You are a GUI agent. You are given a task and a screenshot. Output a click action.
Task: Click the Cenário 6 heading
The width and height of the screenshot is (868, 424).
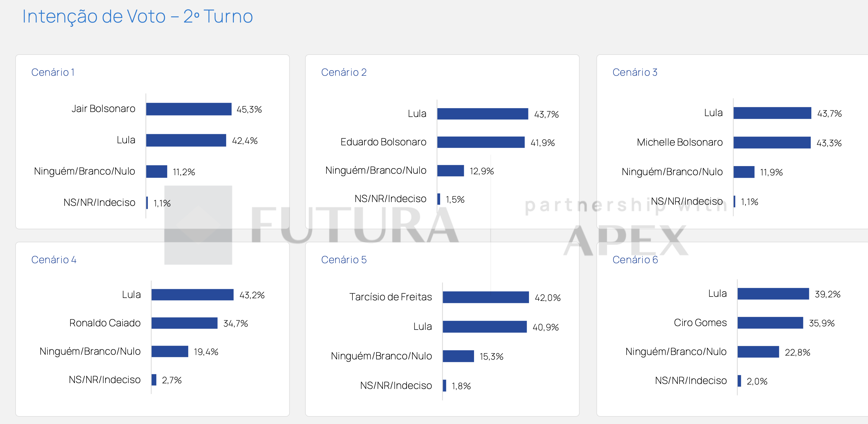tap(635, 260)
